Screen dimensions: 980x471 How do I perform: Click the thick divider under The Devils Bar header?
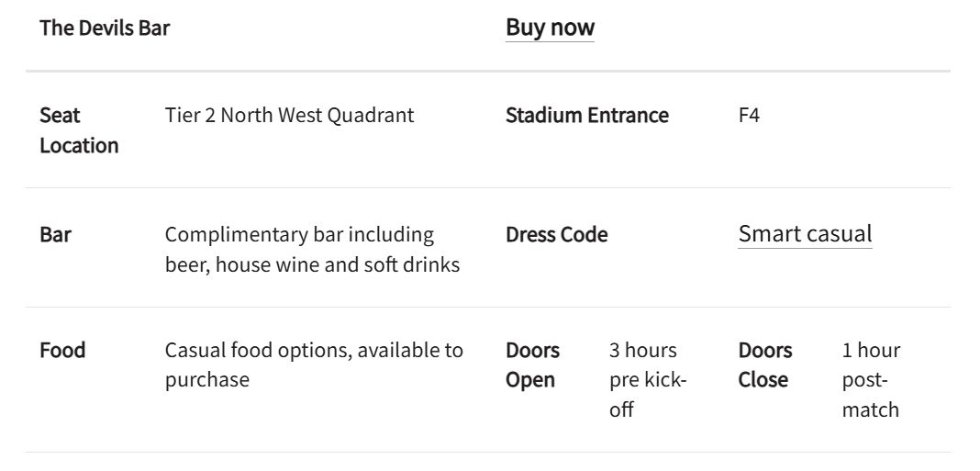pos(488,71)
